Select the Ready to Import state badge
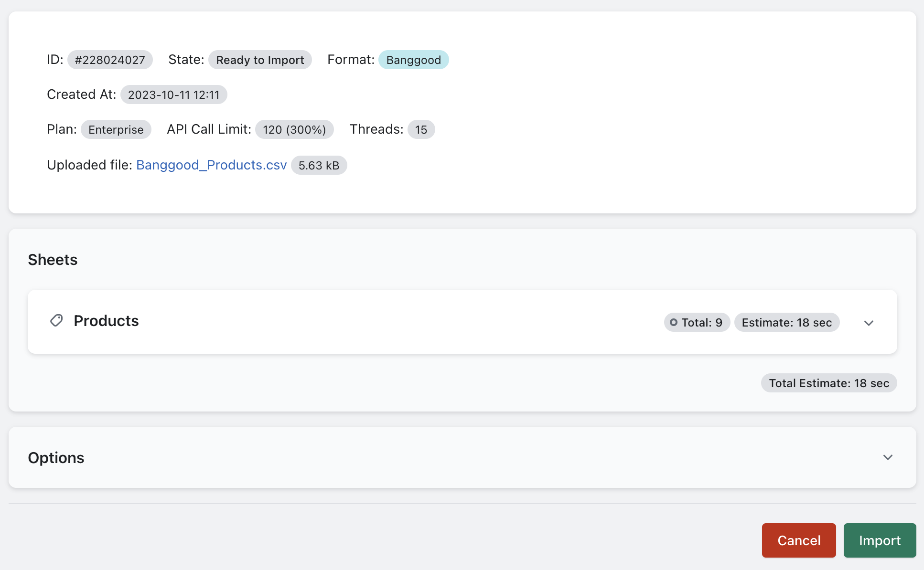924x570 pixels. pyautogui.click(x=260, y=60)
